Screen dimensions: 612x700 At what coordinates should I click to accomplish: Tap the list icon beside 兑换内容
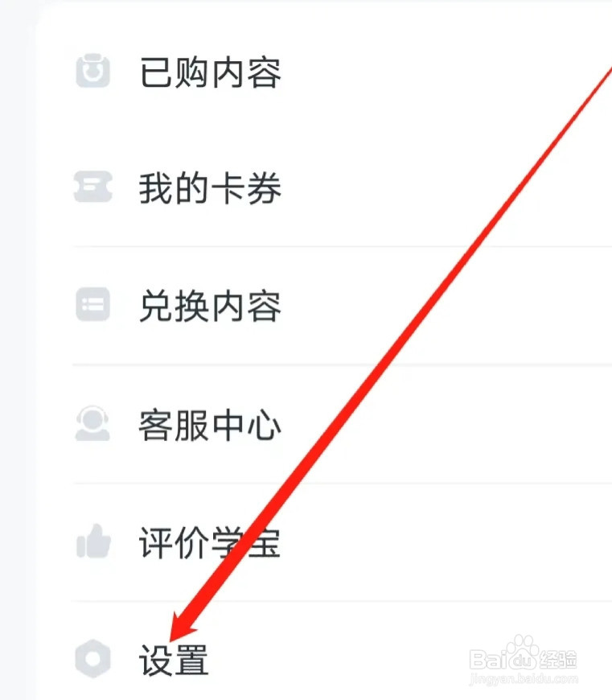tap(92, 304)
